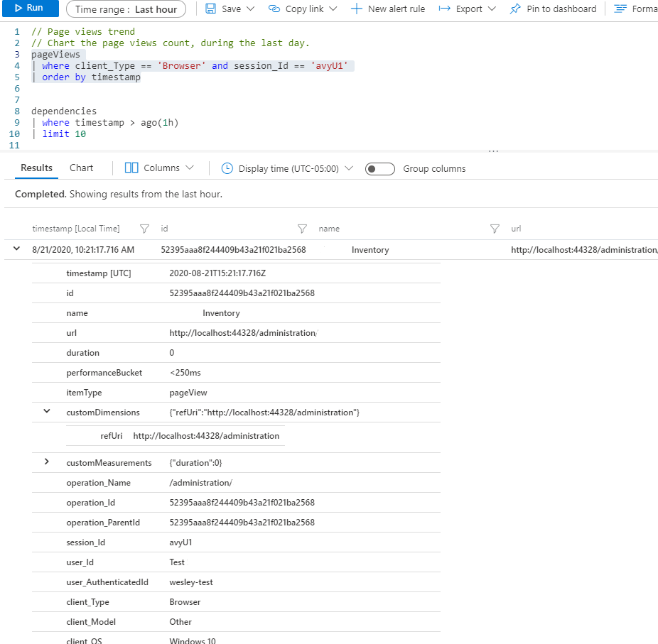This screenshot has width=658, height=644.
Task: Expand the customMeasurements field
Action: (46, 462)
